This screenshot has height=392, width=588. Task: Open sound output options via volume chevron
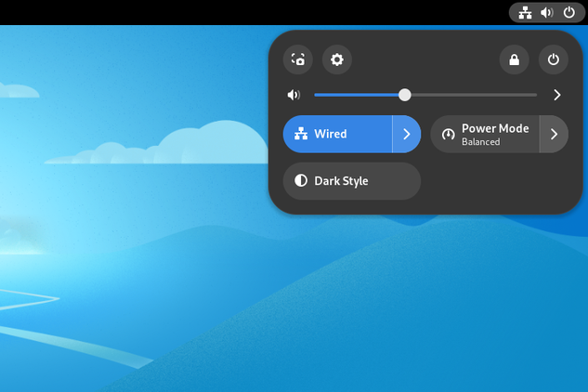pyautogui.click(x=556, y=95)
